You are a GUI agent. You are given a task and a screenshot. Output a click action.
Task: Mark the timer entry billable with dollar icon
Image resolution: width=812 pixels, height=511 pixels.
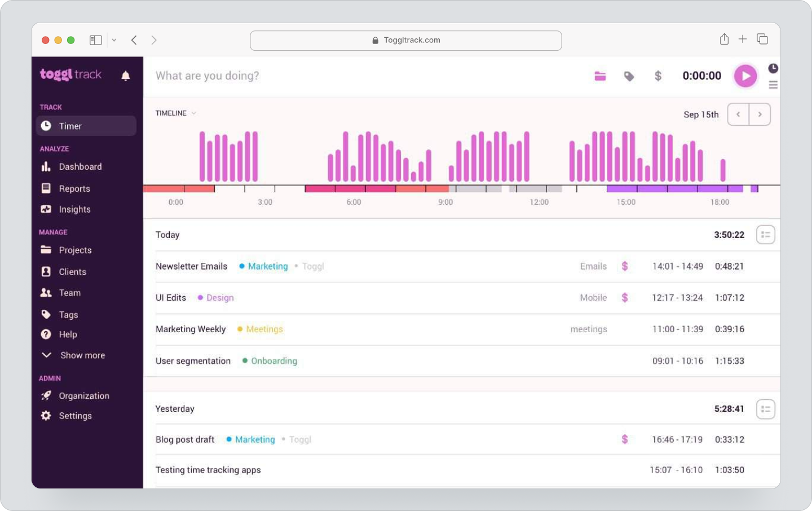click(x=657, y=76)
